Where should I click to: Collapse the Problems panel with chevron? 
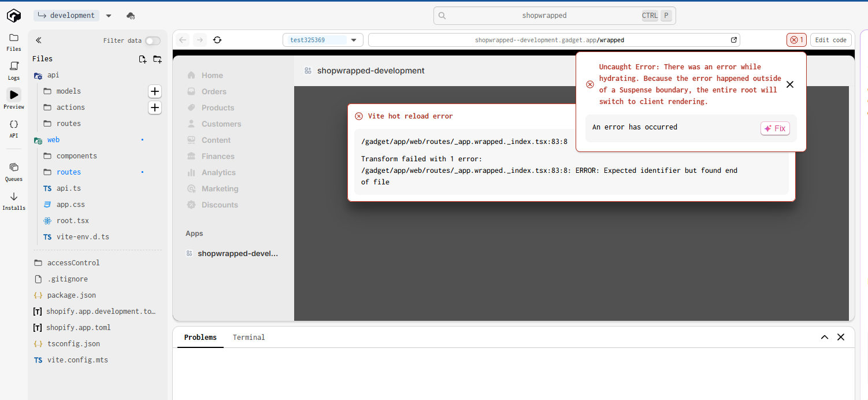point(825,337)
